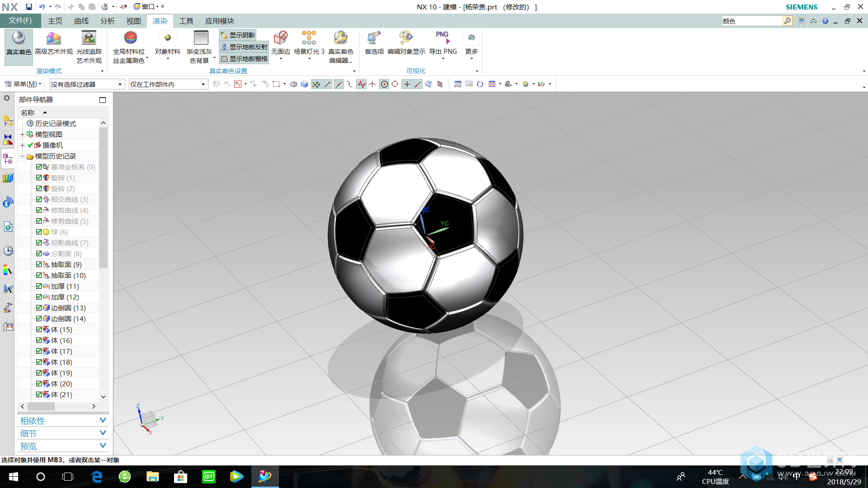
Task: Expand the 细节 panel
Action: pyautogui.click(x=63, y=433)
